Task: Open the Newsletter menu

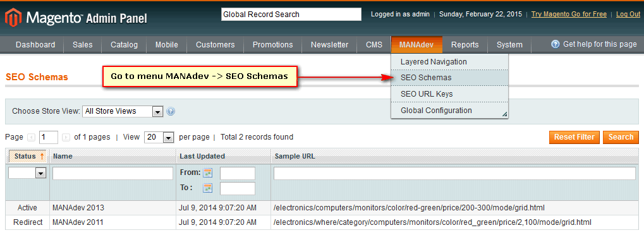Action: tap(329, 45)
